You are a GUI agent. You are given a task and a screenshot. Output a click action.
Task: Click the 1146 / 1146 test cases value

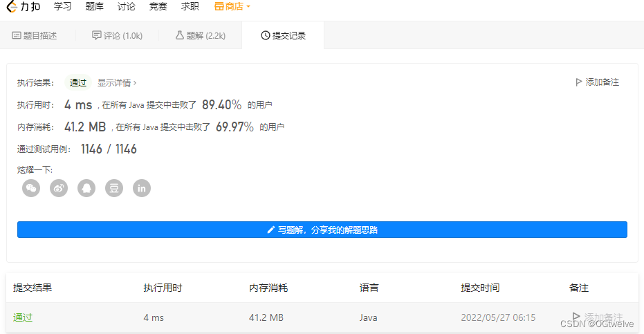(x=109, y=149)
